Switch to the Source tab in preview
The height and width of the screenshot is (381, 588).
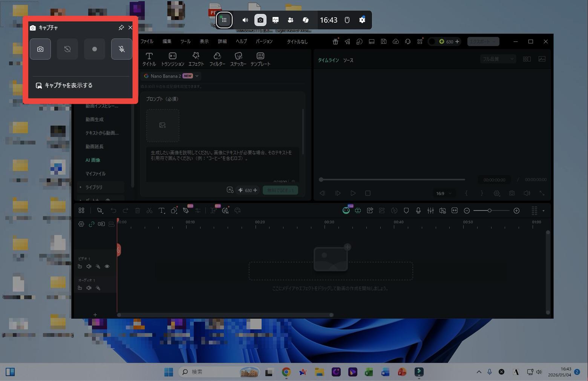(x=348, y=60)
